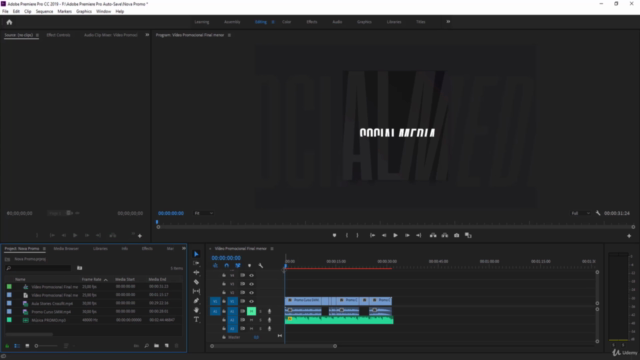Open the Sequence menu
The image size is (640, 360).
[x=44, y=11]
